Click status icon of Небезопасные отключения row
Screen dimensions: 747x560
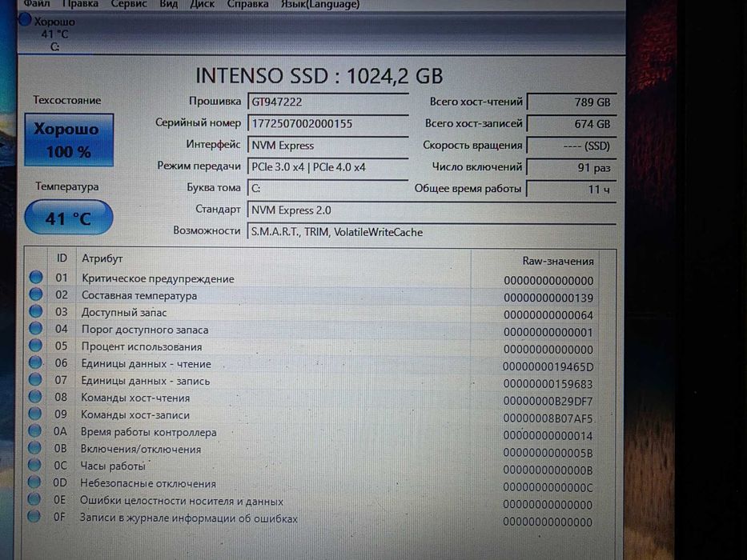[x=34, y=482]
